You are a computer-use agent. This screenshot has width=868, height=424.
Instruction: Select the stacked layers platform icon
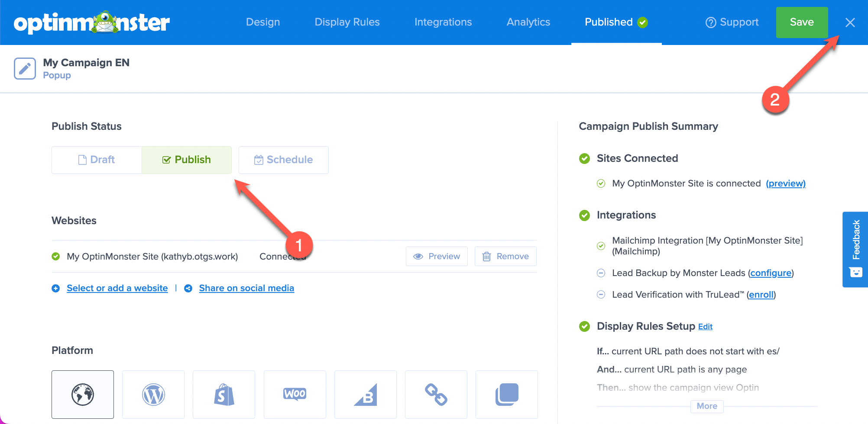tap(507, 394)
